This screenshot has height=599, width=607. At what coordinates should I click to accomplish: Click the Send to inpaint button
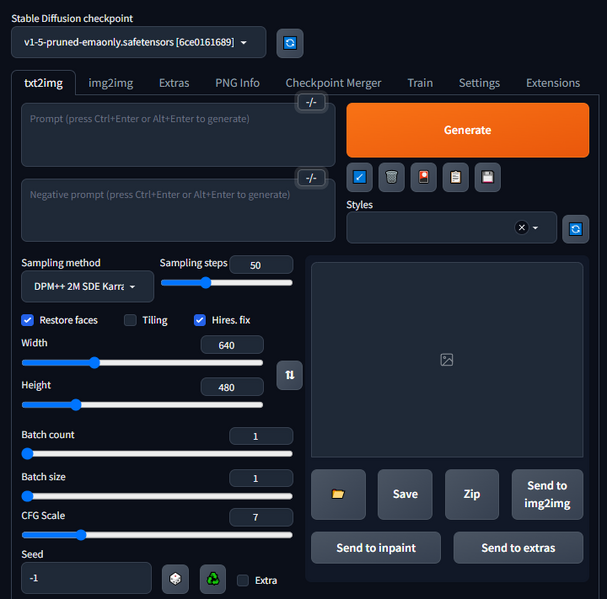coord(375,548)
